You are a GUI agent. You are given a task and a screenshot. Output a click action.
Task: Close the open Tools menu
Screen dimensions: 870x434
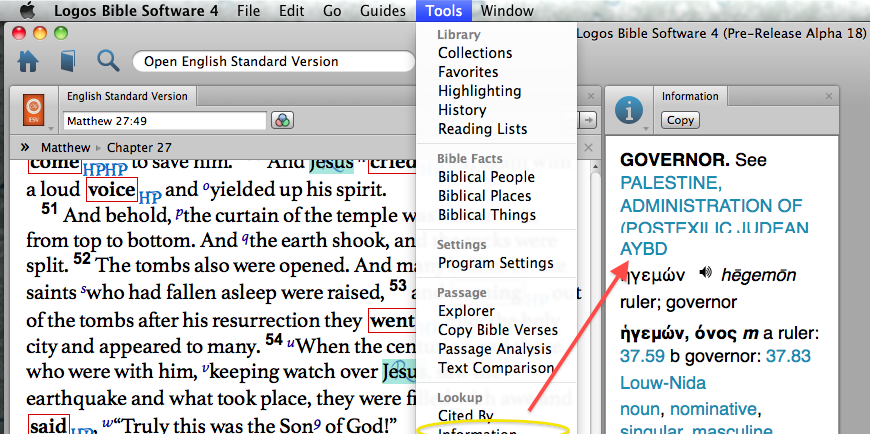click(443, 10)
